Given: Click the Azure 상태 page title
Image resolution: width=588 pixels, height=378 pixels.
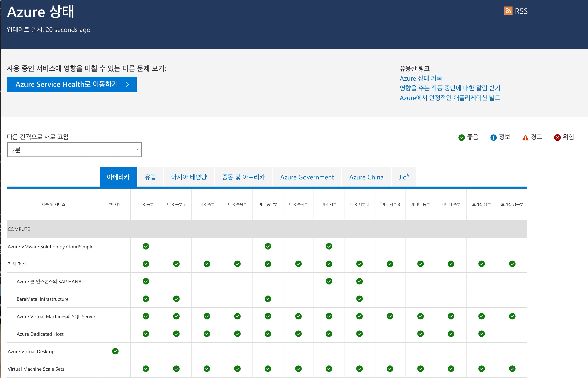Looking at the screenshot, I should pos(40,12).
